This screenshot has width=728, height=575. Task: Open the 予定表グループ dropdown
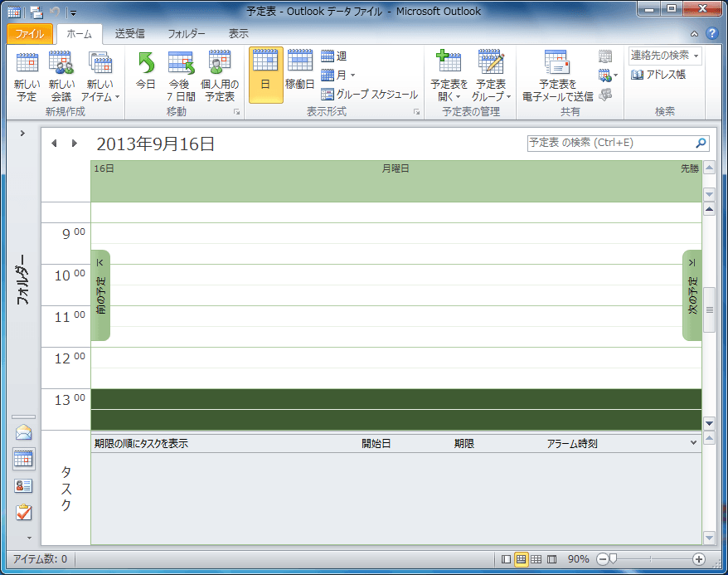491,76
